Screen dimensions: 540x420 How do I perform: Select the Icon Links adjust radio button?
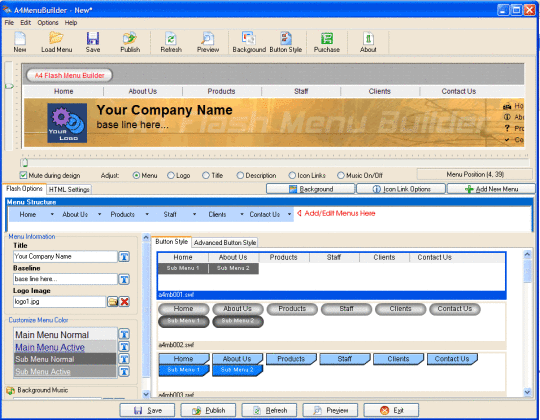(292, 176)
